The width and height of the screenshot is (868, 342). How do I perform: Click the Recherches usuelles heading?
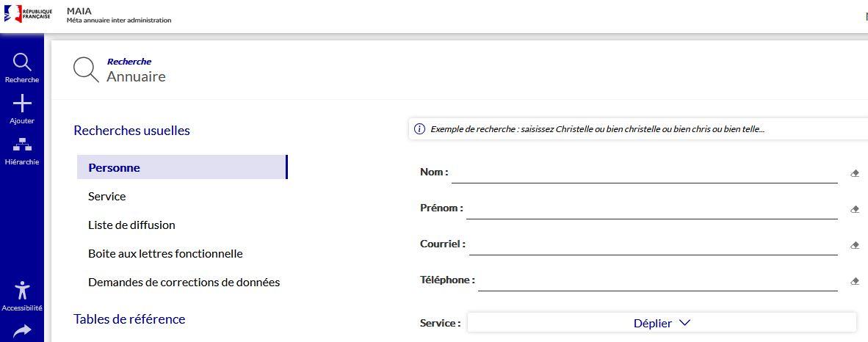[x=131, y=131]
